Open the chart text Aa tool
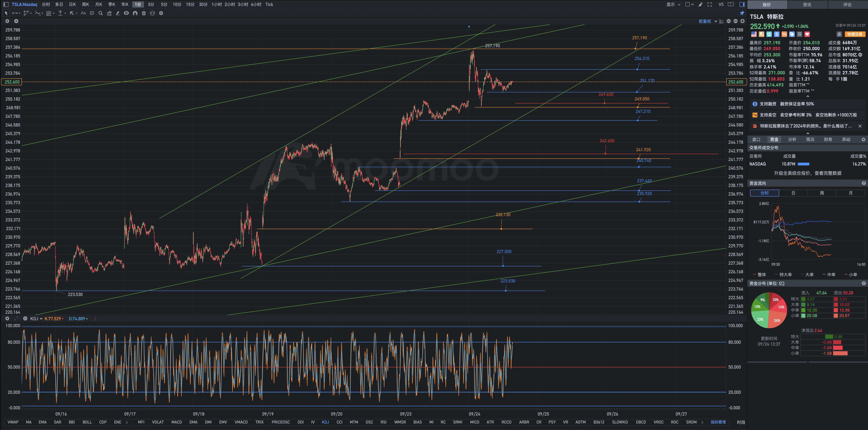 click(x=83, y=13)
